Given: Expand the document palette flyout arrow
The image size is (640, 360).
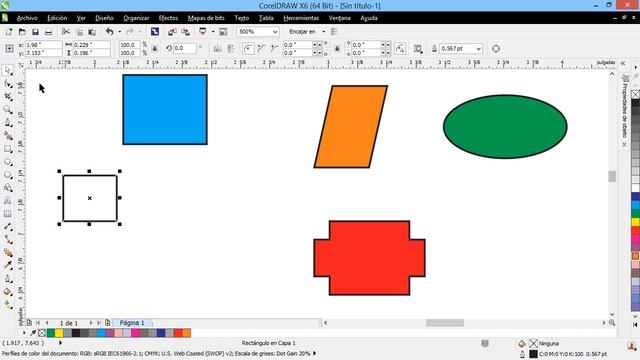Looking at the screenshot, I should pyautogui.click(x=24, y=333).
